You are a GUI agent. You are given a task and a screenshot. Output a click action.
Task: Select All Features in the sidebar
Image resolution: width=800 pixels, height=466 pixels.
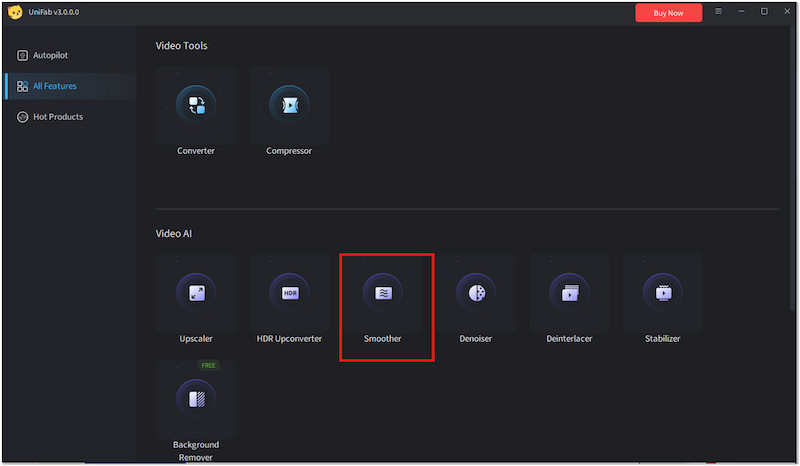coord(70,86)
